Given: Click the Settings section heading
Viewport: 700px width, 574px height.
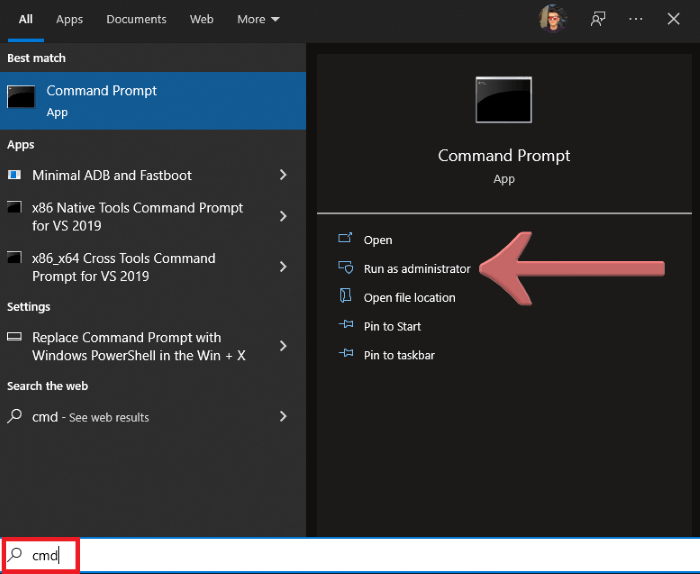Looking at the screenshot, I should pyautogui.click(x=29, y=307).
